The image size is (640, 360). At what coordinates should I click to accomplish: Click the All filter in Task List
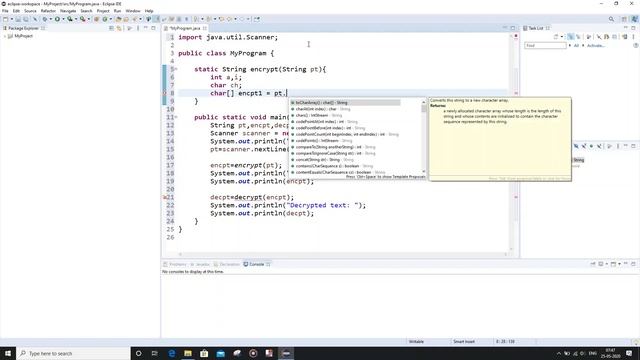576,46
